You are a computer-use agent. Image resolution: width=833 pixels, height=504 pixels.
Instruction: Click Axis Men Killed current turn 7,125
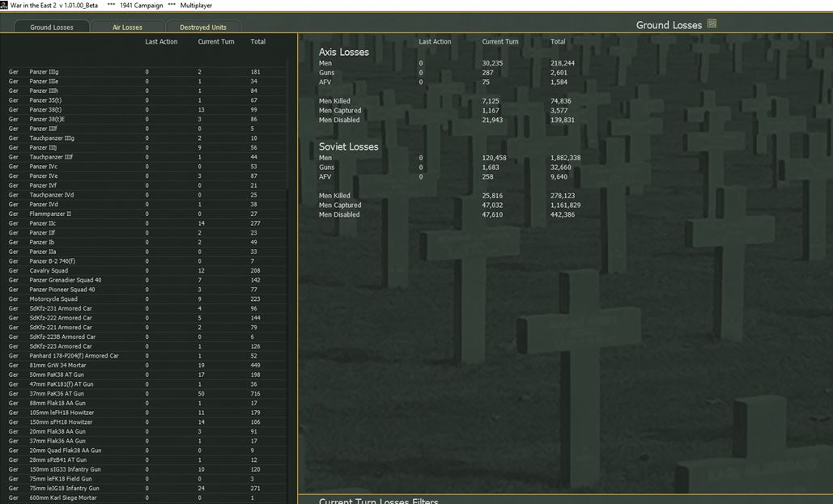491,101
